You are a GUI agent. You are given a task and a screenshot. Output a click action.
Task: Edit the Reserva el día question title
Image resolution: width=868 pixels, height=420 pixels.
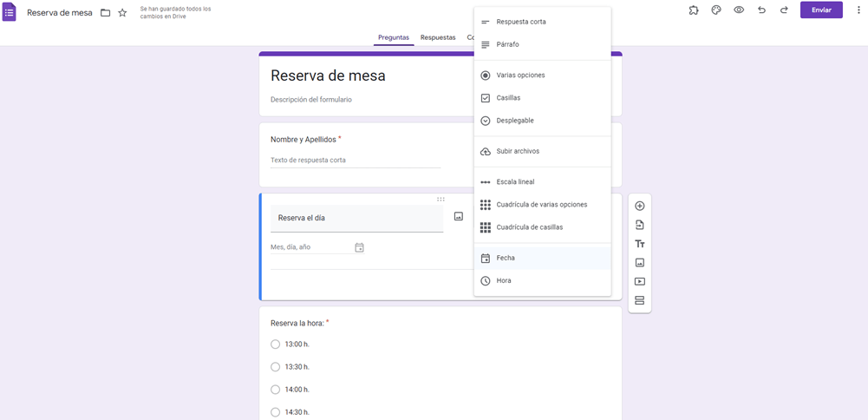(x=356, y=218)
